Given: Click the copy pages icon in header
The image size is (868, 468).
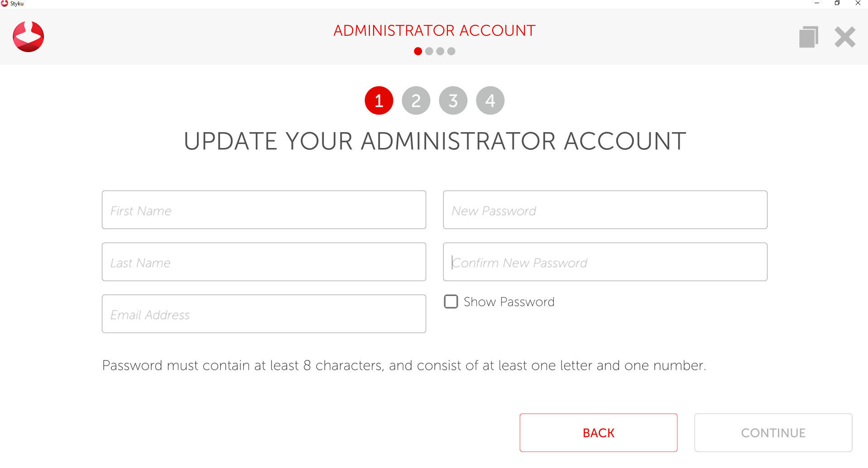Looking at the screenshot, I should pos(808,37).
